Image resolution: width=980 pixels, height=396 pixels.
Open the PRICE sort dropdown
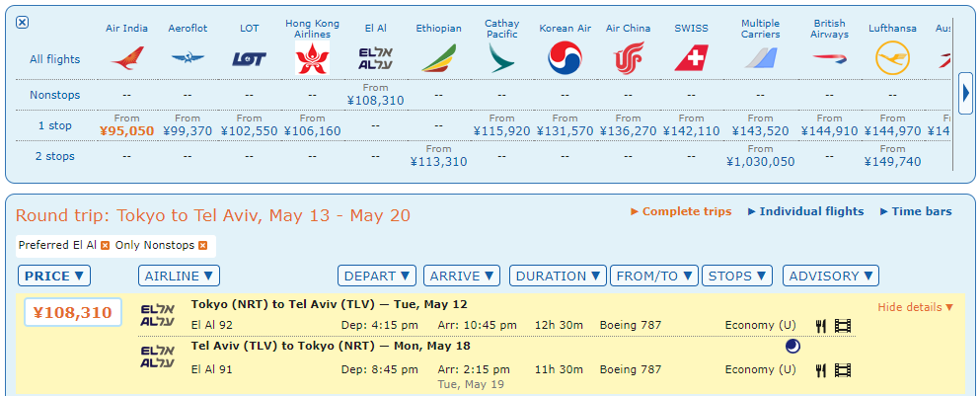54,277
